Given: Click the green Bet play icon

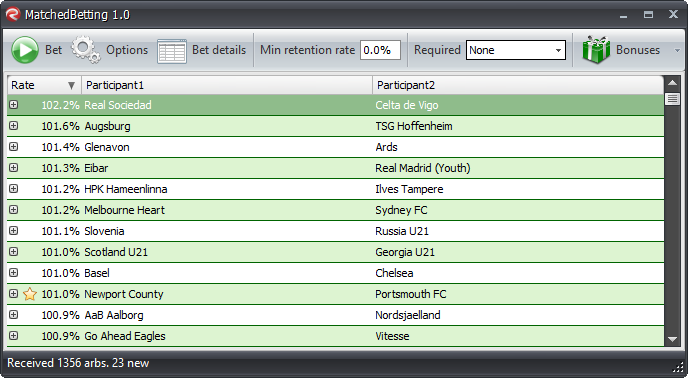Looking at the screenshot, I should point(25,50).
